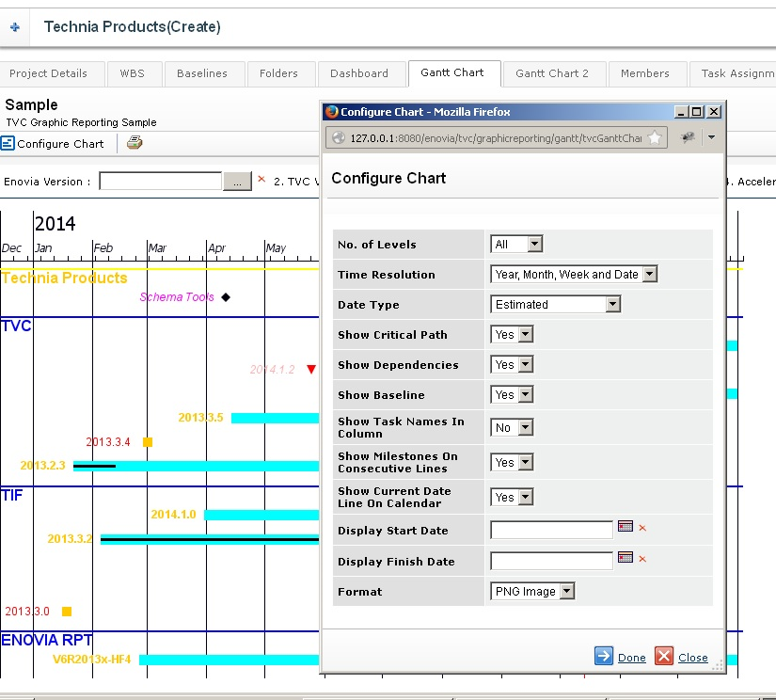Image resolution: width=776 pixels, height=700 pixels.
Task: Click the Enovia Version text field
Action: 160,181
